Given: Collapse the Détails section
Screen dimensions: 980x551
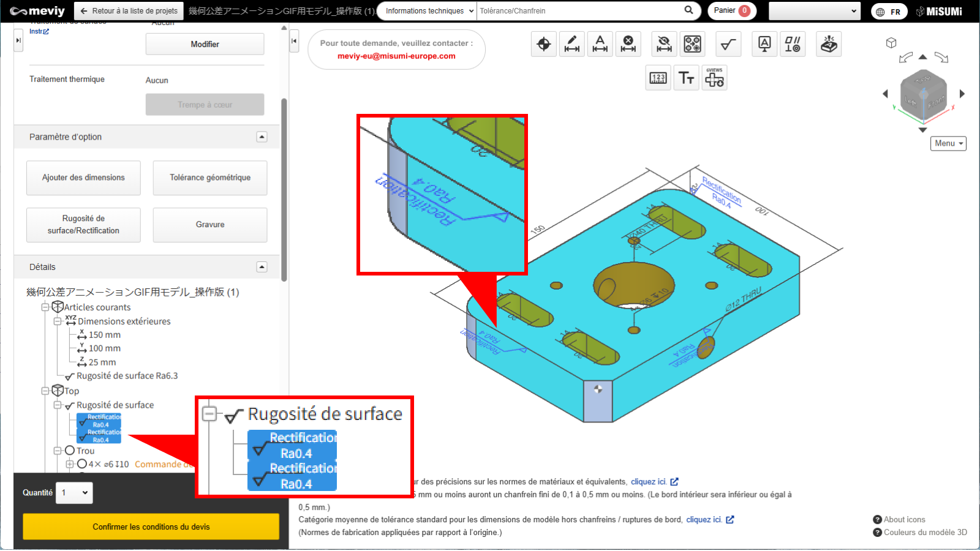Looking at the screenshot, I should (x=262, y=267).
